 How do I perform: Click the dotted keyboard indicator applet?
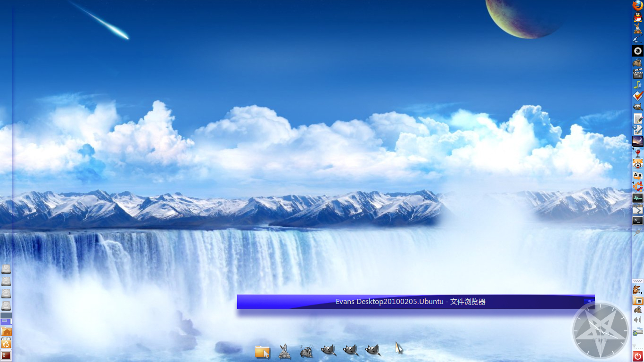[x=638, y=281]
